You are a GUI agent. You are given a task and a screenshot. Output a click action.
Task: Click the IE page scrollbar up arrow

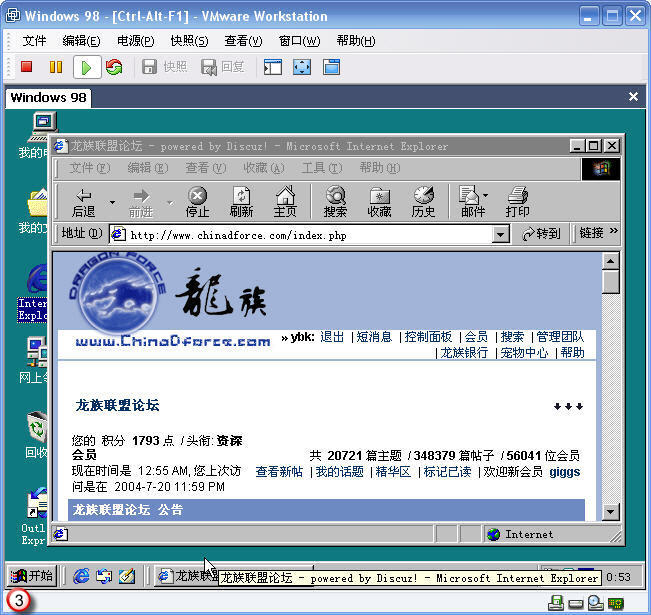610,261
